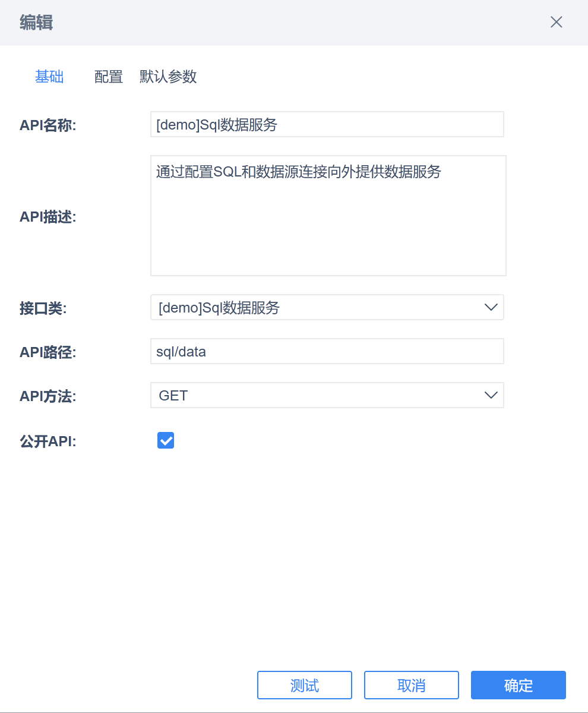Expand the 接口类 dropdown chevron arrow
588x713 pixels.
tap(491, 307)
